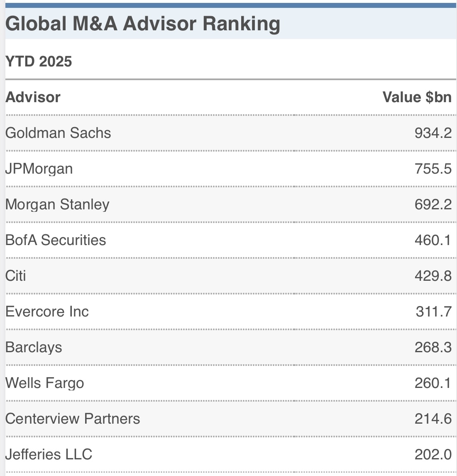Click the 755.5 value for JPMorgan
Screen dimensions: 457x476
(x=433, y=169)
